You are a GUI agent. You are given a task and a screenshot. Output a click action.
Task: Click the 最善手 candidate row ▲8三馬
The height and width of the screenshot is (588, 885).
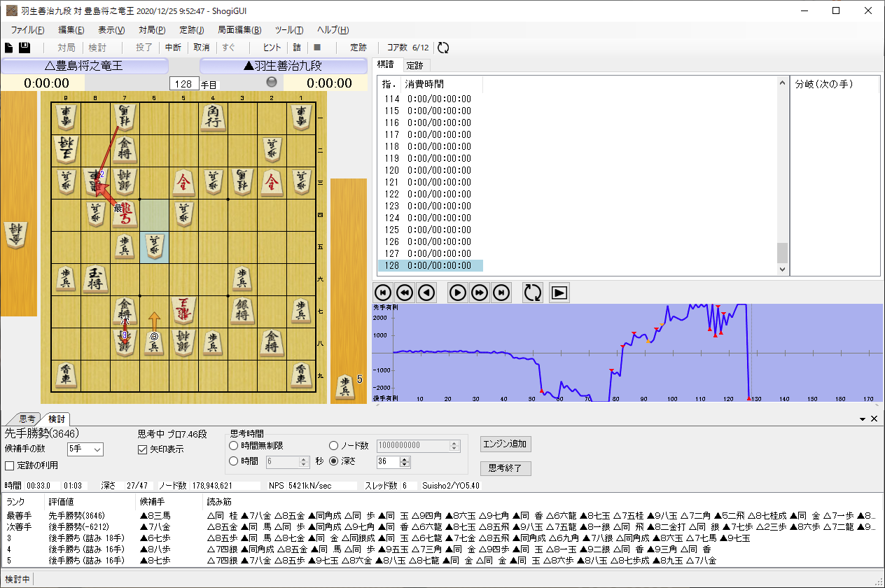441,515
